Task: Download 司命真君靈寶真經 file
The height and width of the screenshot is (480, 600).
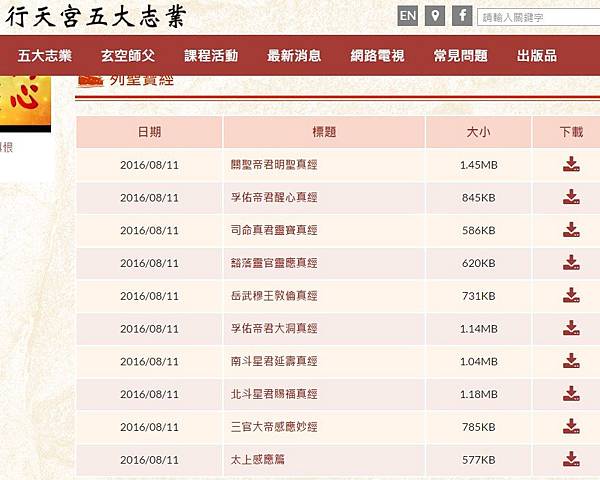Action: [x=571, y=230]
